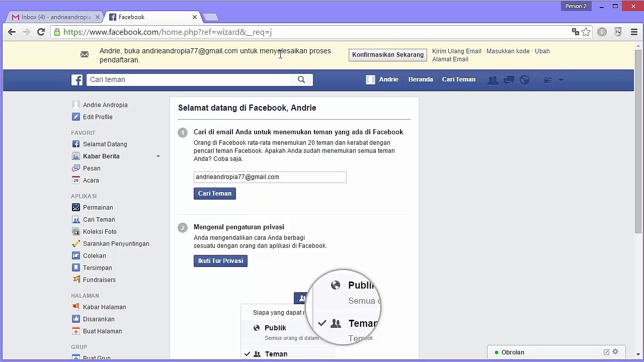Screen dimensions: 644x362
Task: Click the Colekan icon in the sidebar
Action: click(x=76, y=256)
